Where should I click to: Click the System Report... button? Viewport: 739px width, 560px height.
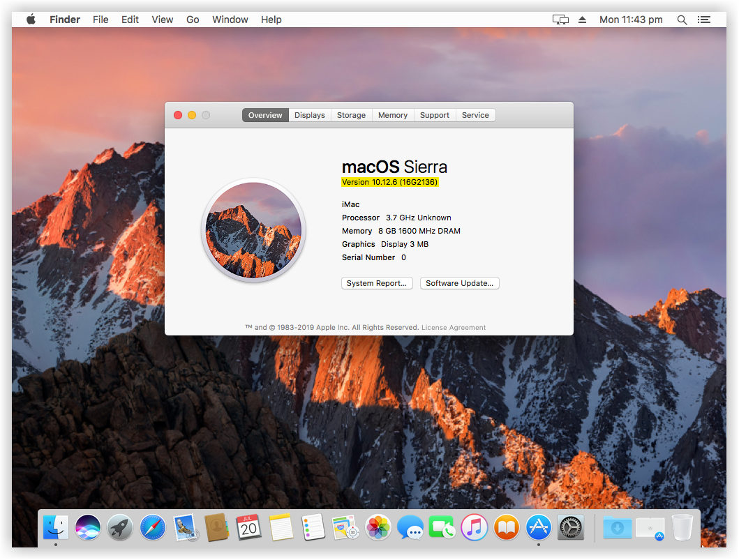pyautogui.click(x=377, y=283)
